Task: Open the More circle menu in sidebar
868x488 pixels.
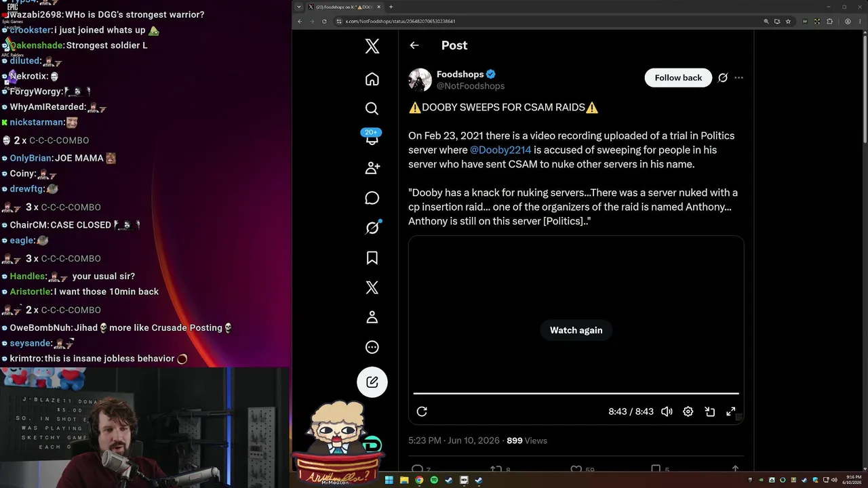Action: (372, 347)
